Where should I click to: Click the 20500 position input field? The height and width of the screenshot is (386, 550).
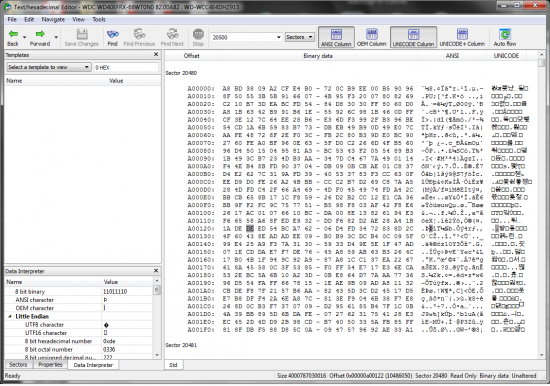242,37
